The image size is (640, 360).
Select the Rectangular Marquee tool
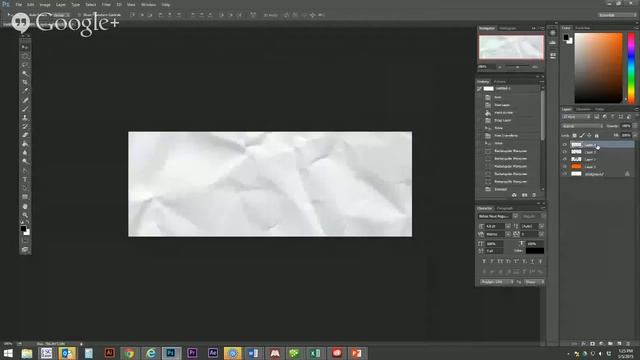click(x=25, y=56)
